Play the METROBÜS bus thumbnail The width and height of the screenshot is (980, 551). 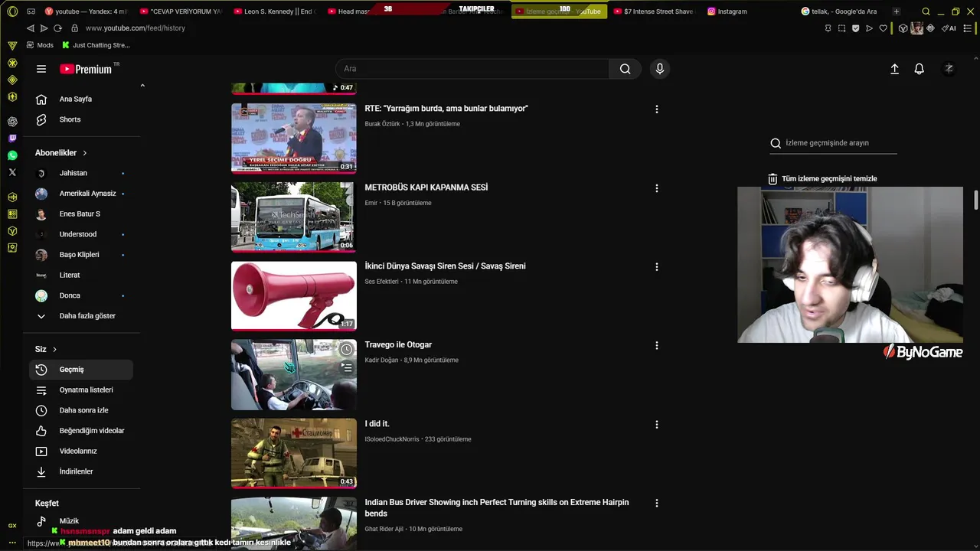point(294,217)
